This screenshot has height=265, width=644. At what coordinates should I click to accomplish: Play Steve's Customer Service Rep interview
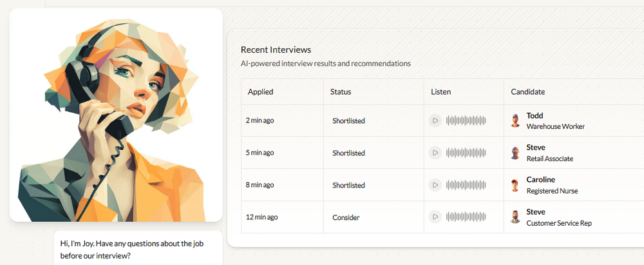click(435, 217)
